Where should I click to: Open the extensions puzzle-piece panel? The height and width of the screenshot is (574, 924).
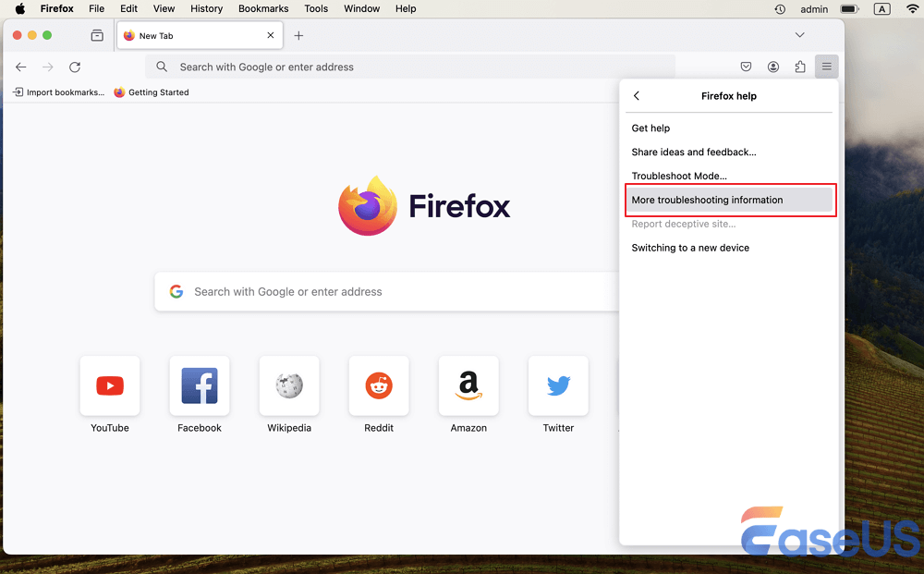tap(800, 67)
